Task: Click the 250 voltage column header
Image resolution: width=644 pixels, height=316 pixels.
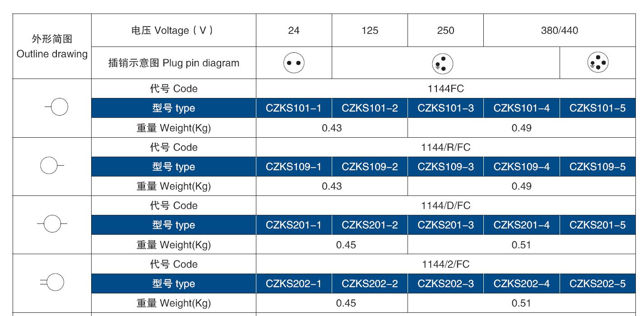Action: 445,31
